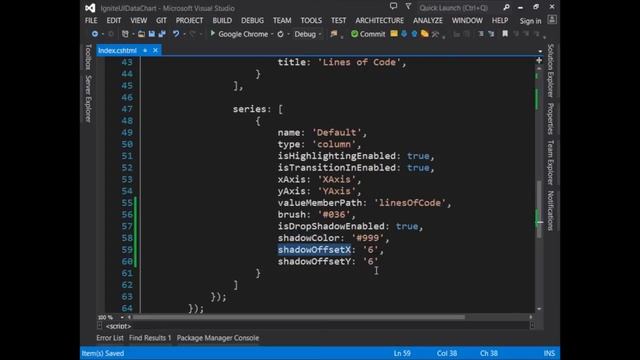Open the New Project icon dropdown arrow
Screen dimensions: 640x360
(x=133, y=34)
